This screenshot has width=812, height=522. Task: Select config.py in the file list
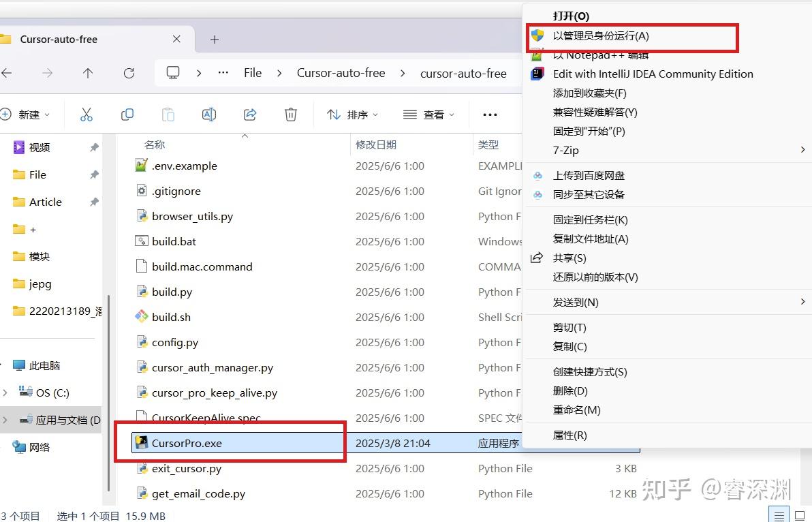pyautogui.click(x=174, y=342)
